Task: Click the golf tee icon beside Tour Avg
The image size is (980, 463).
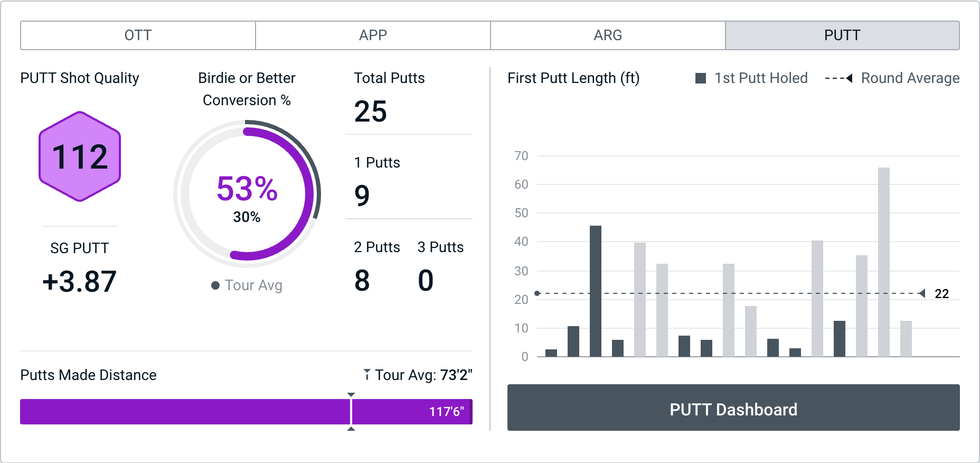Action: 366,375
